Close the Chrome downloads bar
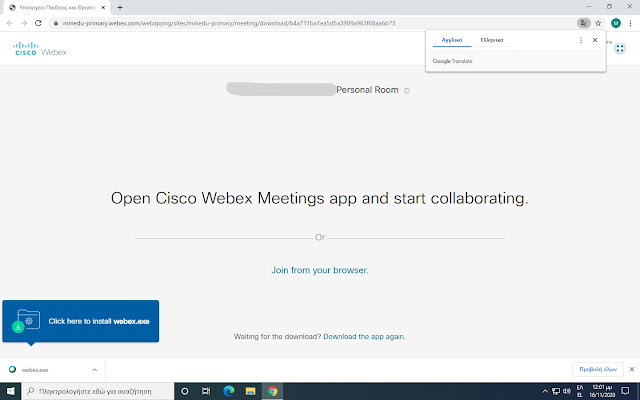 point(632,369)
